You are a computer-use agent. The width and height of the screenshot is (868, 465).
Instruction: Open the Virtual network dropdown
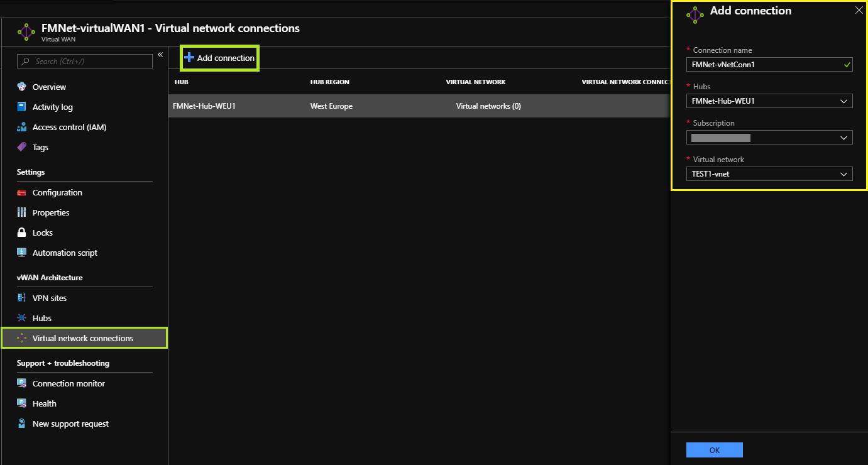769,173
